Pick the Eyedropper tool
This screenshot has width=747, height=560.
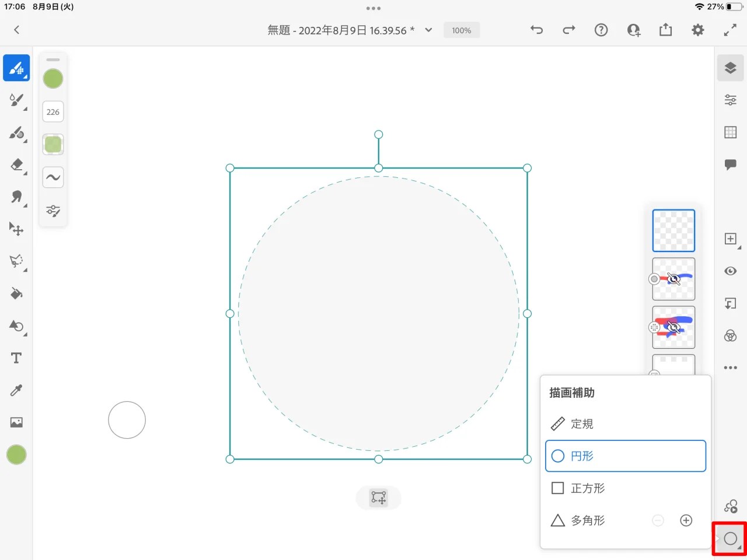[16, 390]
